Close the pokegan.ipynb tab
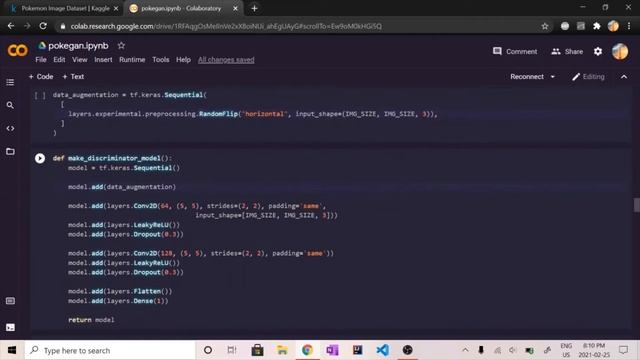640x360 pixels. coord(235,8)
